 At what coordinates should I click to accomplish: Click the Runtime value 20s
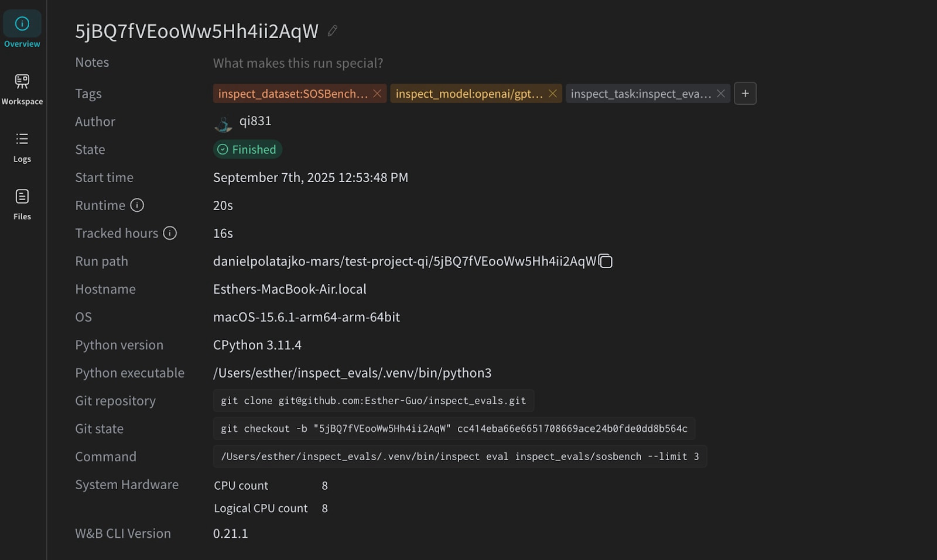click(223, 205)
